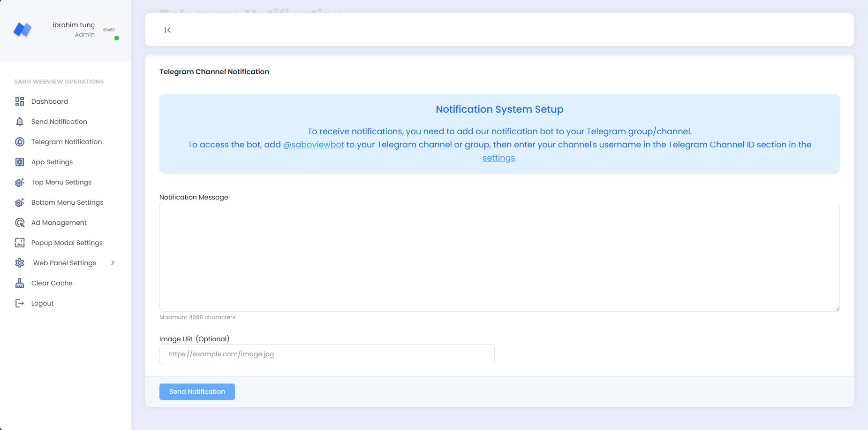
Task: Open Telegram Notification settings
Action: (66, 142)
